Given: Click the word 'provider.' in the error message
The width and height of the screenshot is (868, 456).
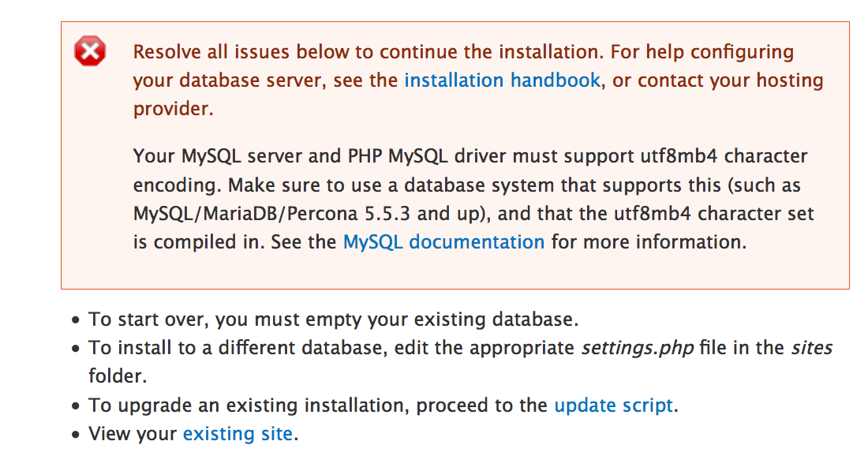Looking at the screenshot, I should [174, 109].
